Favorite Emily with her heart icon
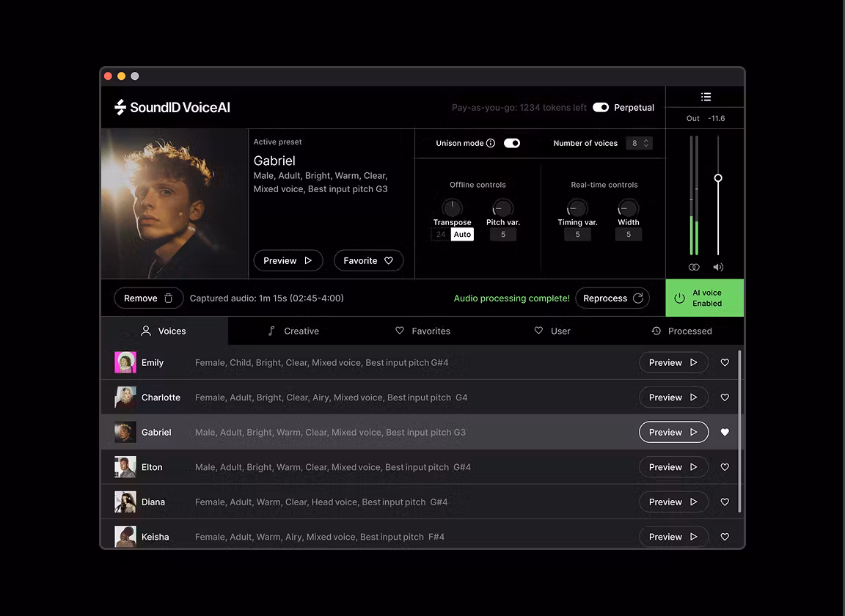Screen dimensions: 845x616 [x=725, y=362]
